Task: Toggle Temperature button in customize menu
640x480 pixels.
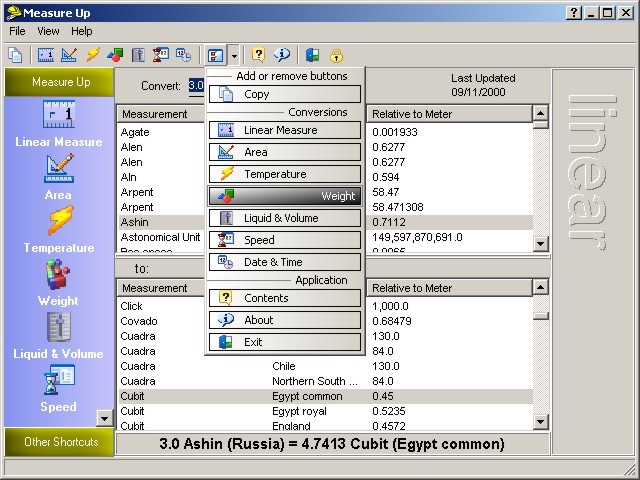Action: point(285,174)
